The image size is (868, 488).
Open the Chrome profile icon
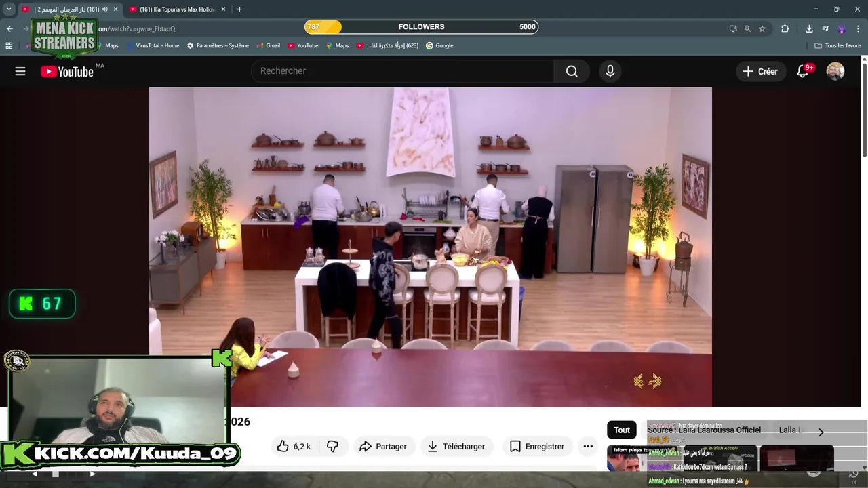(x=842, y=28)
